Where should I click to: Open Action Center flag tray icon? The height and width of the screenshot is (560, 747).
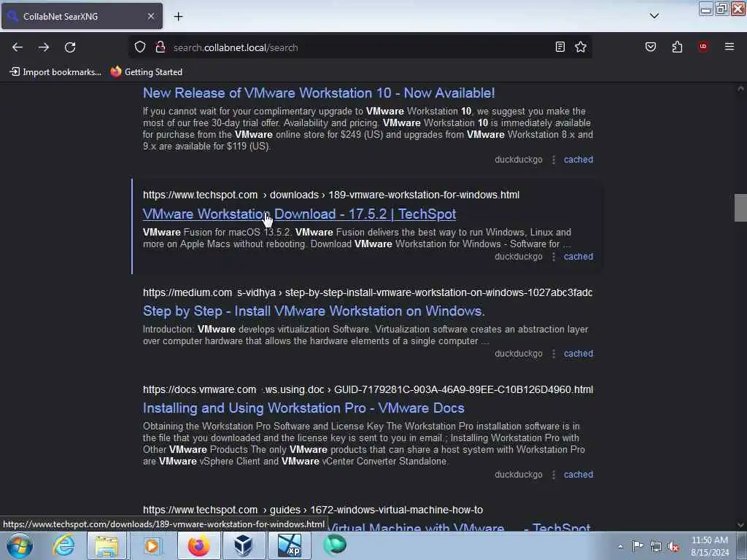(x=638, y=546)
